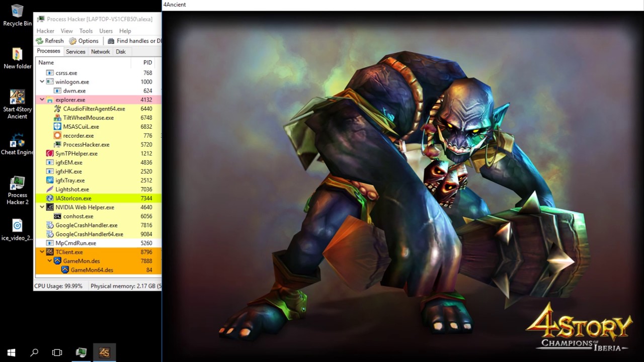Select the GameMon64.des process
644x362 pixels.
tap(99, 270)
